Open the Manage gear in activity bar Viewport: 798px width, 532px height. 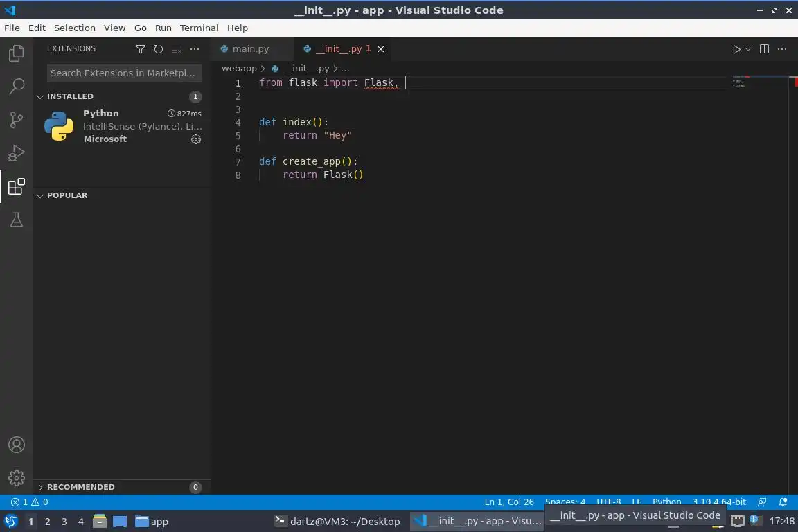tap(17, 477)
